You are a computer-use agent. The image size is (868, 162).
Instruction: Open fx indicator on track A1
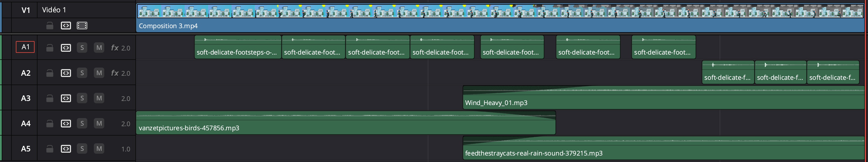click(x=115, y=48)
